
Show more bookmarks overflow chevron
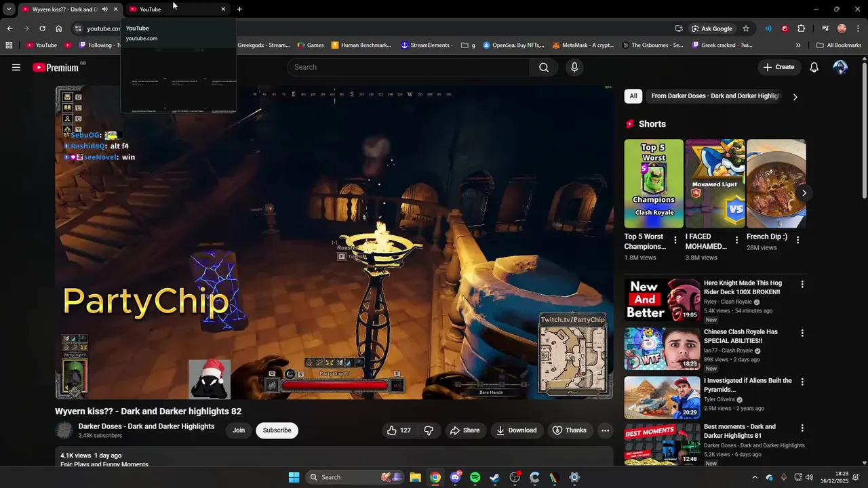798,45
